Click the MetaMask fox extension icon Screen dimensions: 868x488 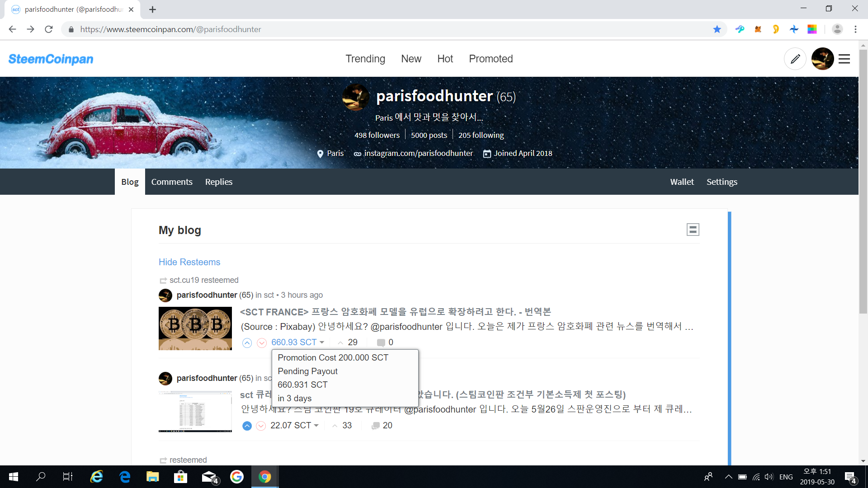(x=758, y=29)
